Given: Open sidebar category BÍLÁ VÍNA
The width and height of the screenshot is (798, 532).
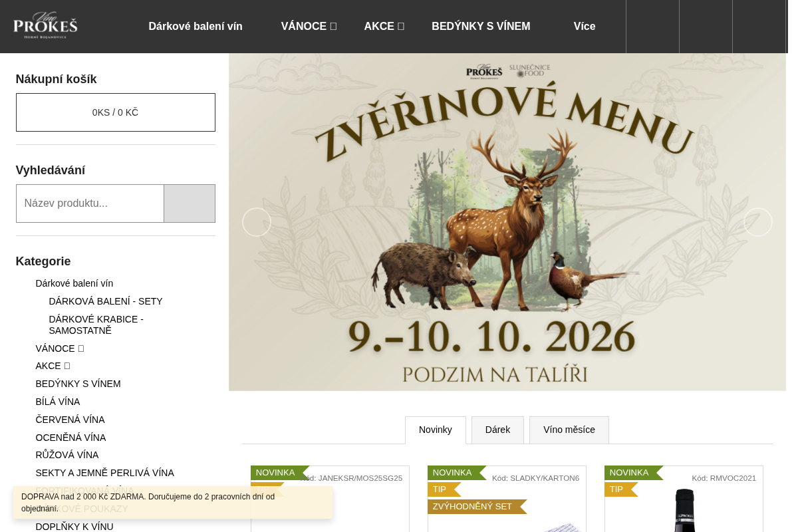Looking at the screenshot, I should 58,402.
